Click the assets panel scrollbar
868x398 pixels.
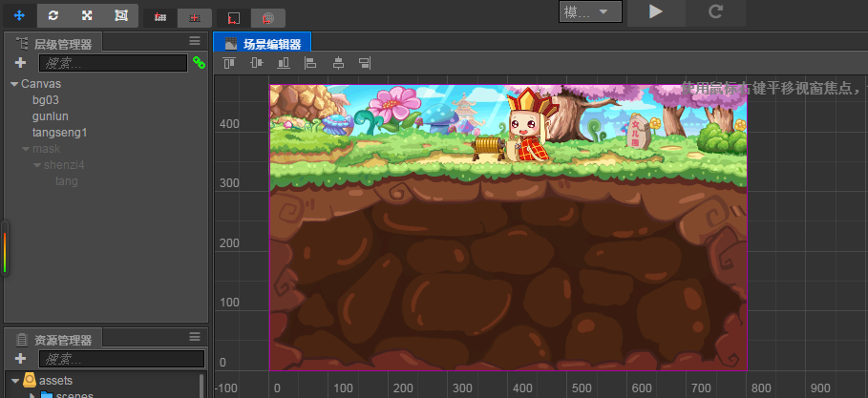coord(201,386)
